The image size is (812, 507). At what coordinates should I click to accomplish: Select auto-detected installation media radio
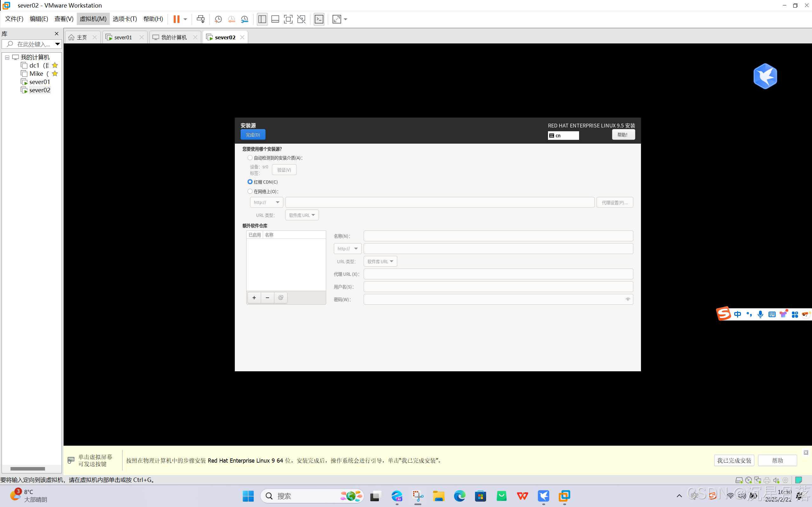click(250, 158)
